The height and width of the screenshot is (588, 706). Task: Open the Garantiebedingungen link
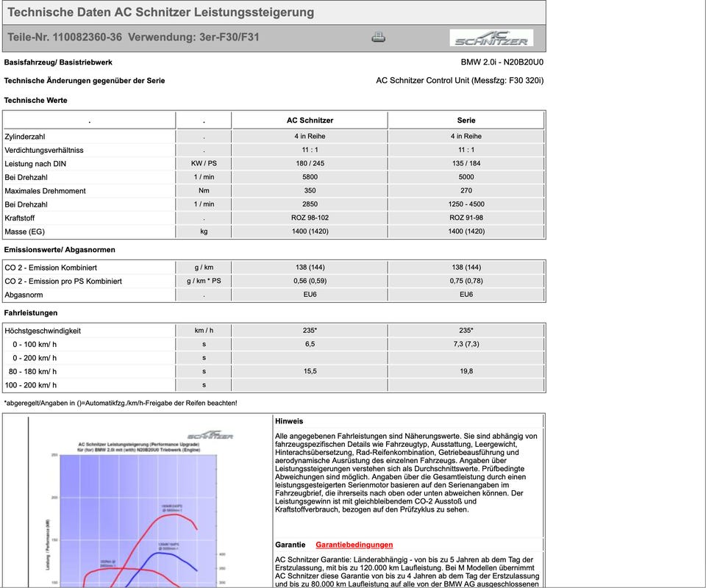[354, 545]
